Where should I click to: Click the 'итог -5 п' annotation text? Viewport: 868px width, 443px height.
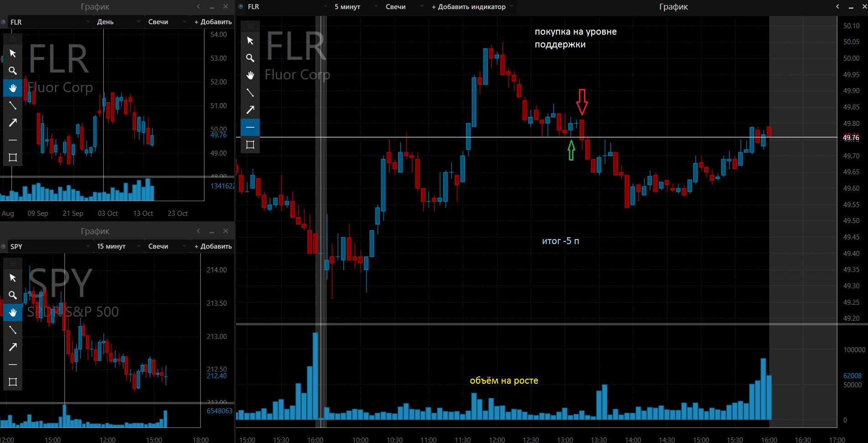pos(561,241)
